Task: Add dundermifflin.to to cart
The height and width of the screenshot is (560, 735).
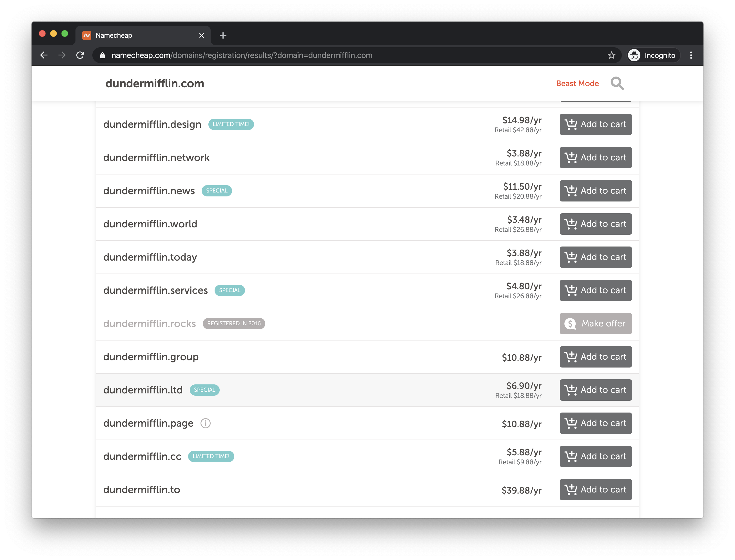Action: coord(596,489)
